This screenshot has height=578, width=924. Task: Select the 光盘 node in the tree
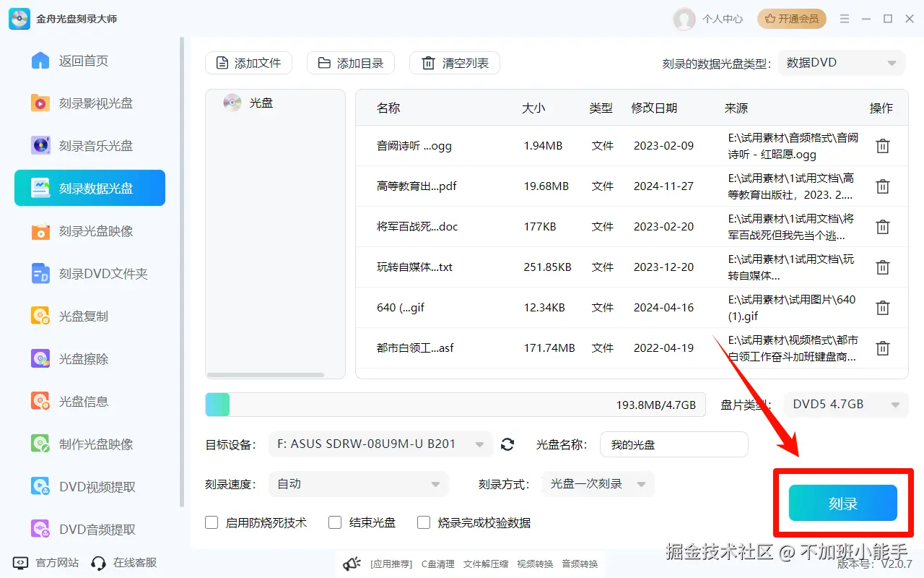click(x=248, y=103)
